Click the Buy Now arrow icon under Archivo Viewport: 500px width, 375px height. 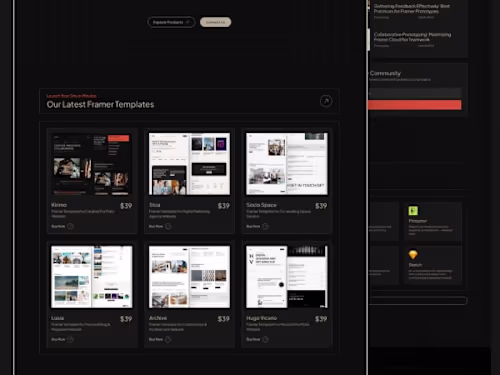click(x=168, y=339)
